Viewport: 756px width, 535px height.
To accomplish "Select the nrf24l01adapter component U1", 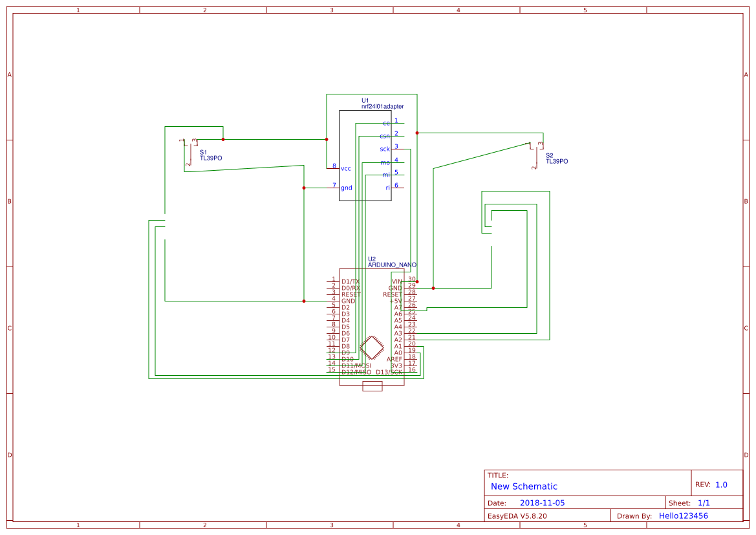I will pos(365,155).
